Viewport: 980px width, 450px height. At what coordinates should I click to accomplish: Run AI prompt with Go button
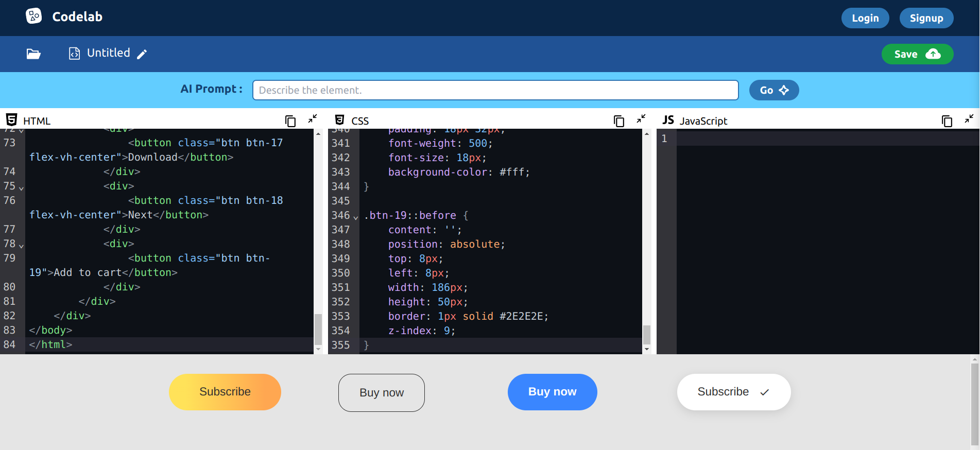774,90
